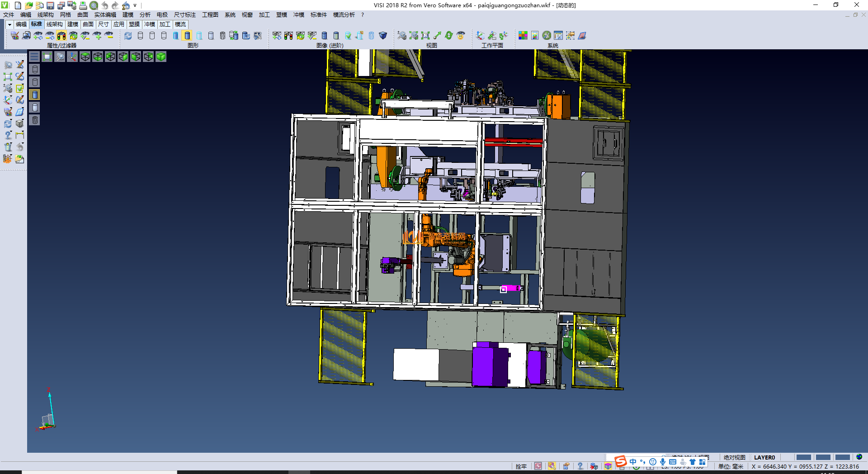Click the 单位: 毫米 units field
The image size is (868, 474).
coord(731,466)
